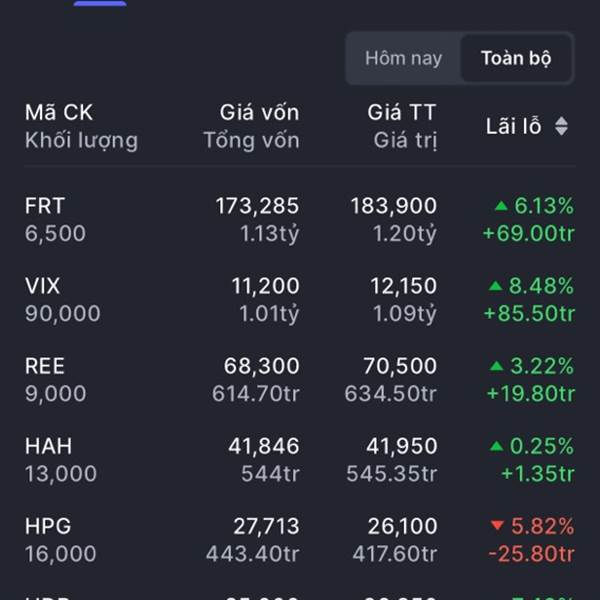Screen dimensions: 600x600
Task: Sort by the Lãi lỗ arrows icon
Action: point(561,126)
